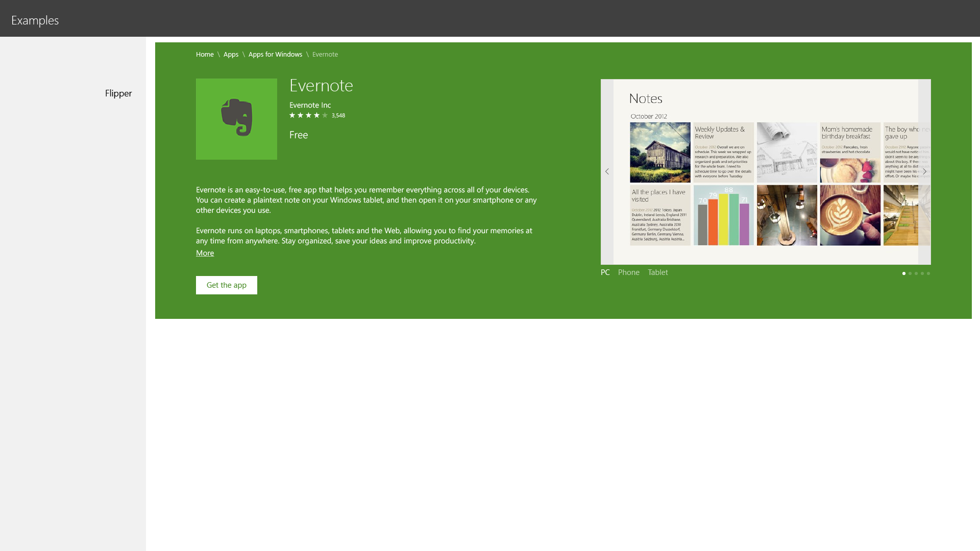Open the barn photo note thumbnail
The width and height of the screenshot is (980, 551).
(x=660, y=153)
